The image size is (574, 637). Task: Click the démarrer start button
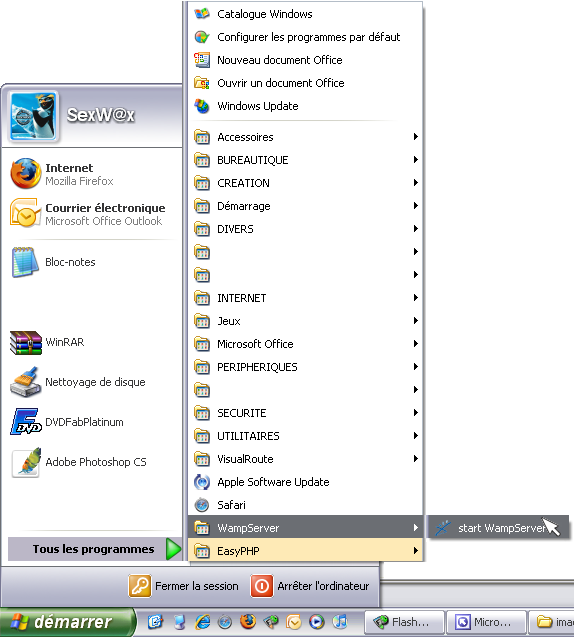click(x=67, y=622)
